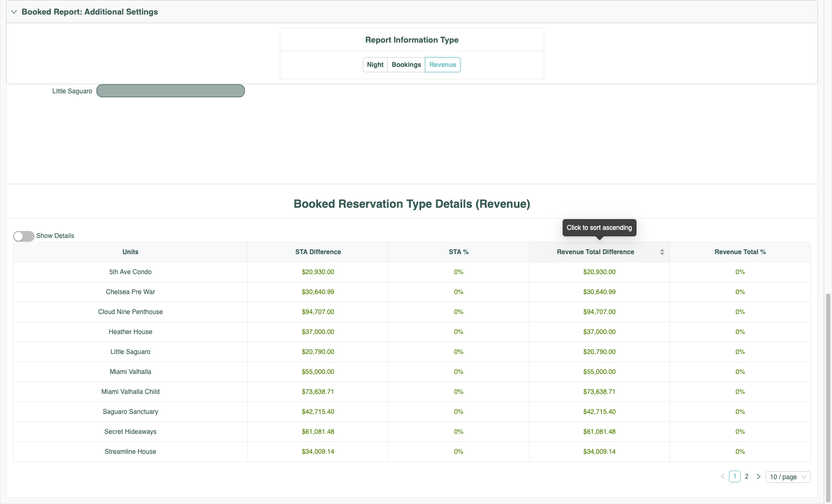Click STA Difference value $73,638.71
The width and height of the screenshot is (832, 504).
(318, 392)
